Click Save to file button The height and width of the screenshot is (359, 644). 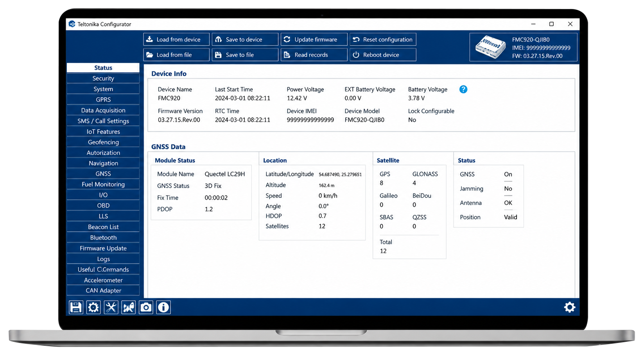point(245,55)
